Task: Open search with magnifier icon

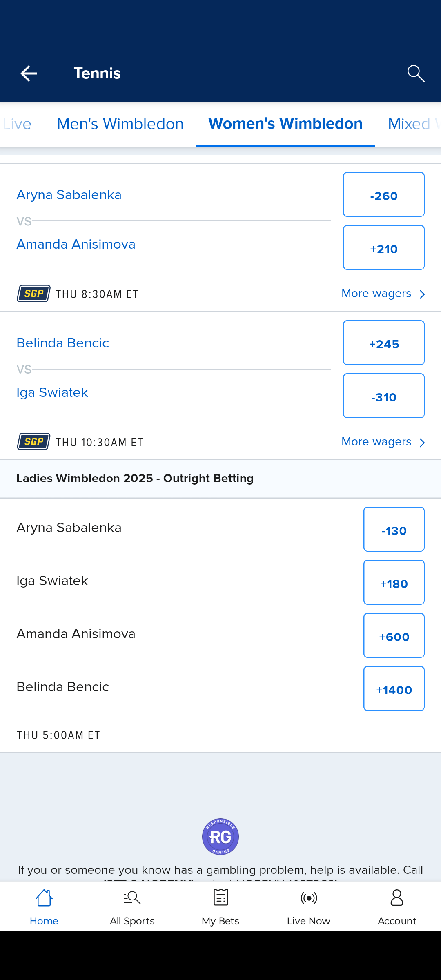Action: point(416,73)
